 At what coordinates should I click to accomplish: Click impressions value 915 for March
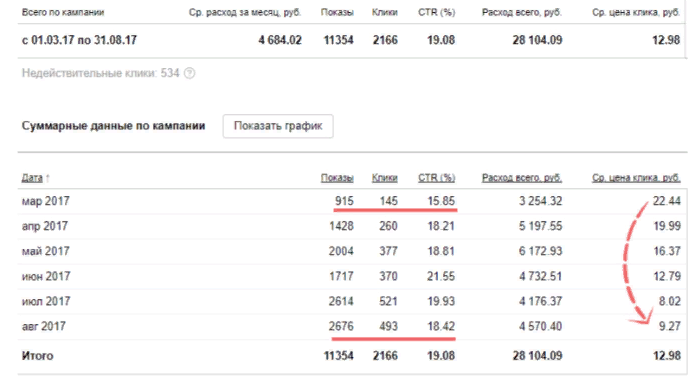[x=344, y=201]
